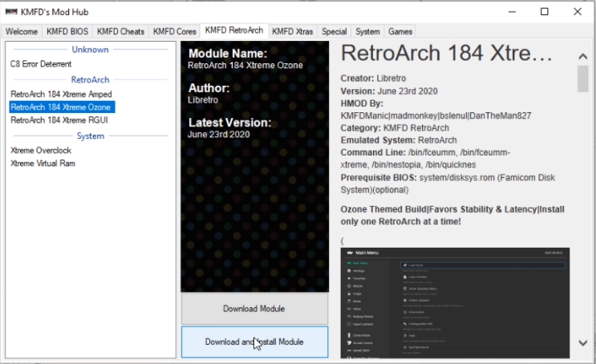The image size is (596, 364).
Task: Select RetroArch 184 Xtreme Amped
Action: pos(61,94)
